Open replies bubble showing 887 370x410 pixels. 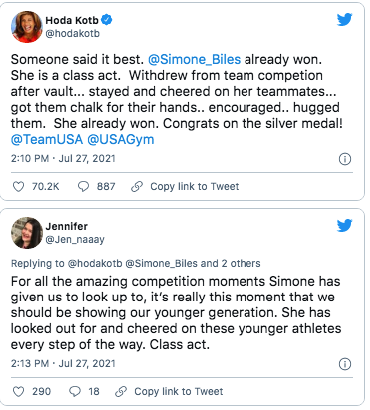83,187
